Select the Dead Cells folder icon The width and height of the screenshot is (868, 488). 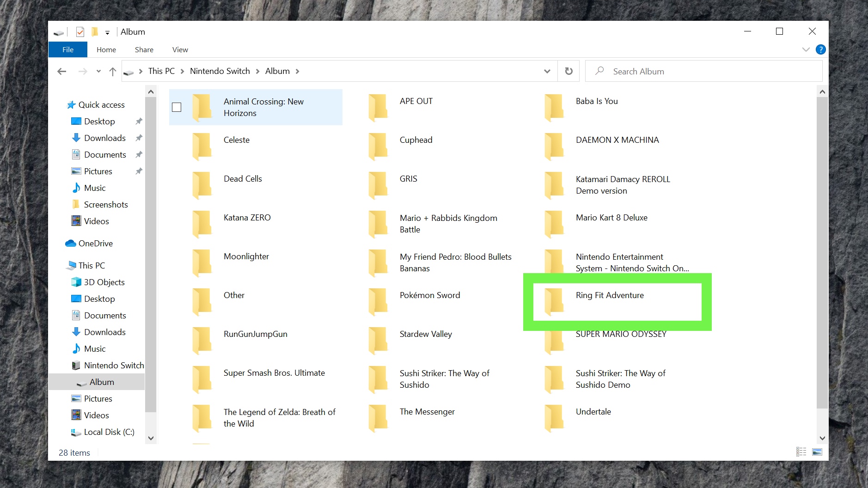pos(202,185)
